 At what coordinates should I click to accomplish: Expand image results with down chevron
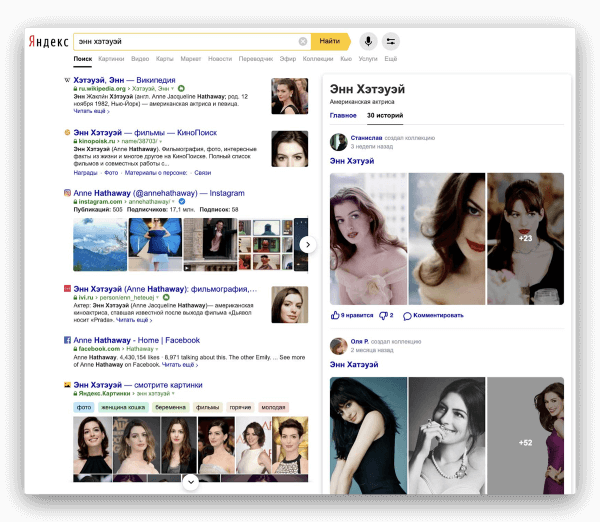click(x=191, y=481)
